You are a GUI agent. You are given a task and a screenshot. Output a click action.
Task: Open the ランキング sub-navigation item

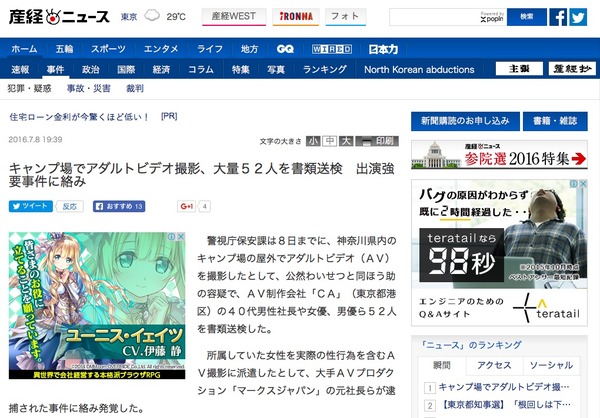pyautogui.click(x=324, y=69)
